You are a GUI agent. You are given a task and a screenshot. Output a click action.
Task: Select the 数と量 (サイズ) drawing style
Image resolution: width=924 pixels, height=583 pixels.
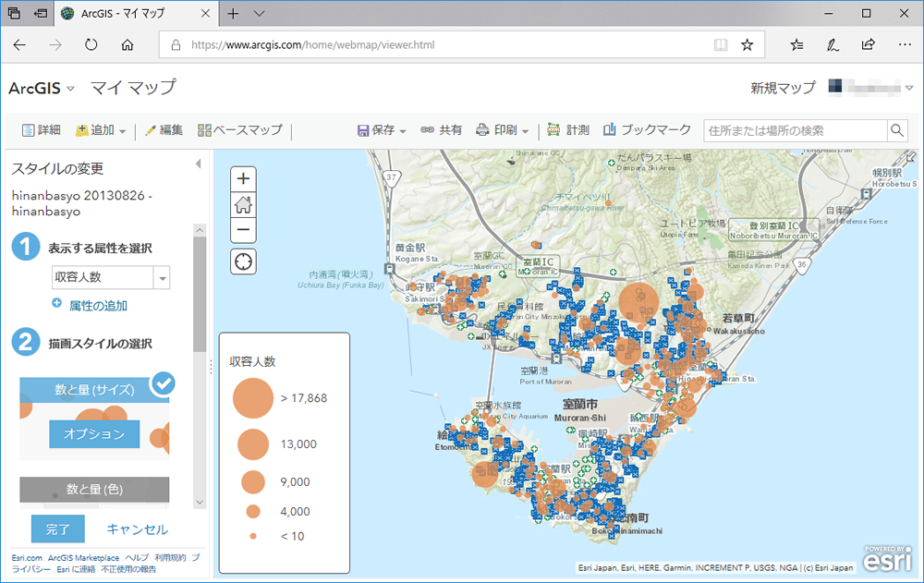94,390
